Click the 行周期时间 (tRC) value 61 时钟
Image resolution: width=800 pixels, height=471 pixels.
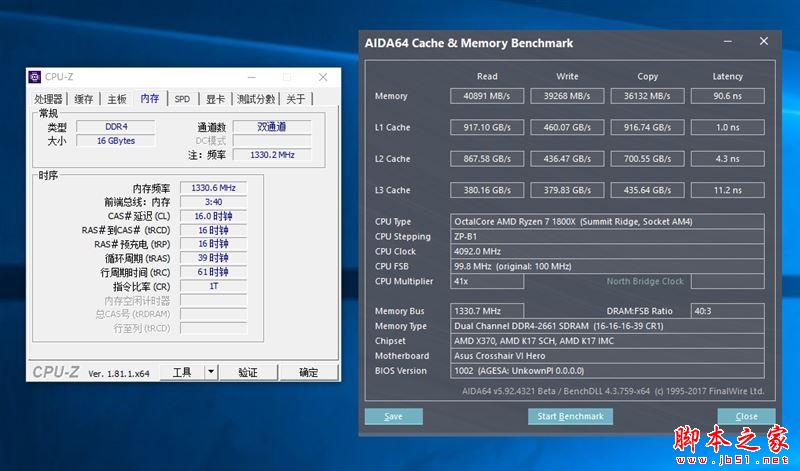pos(213,272)
